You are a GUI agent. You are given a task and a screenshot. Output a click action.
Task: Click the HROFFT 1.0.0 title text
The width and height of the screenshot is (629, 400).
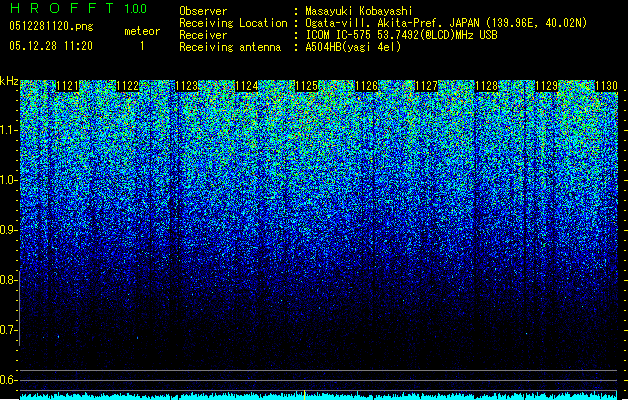click(78, 8)
